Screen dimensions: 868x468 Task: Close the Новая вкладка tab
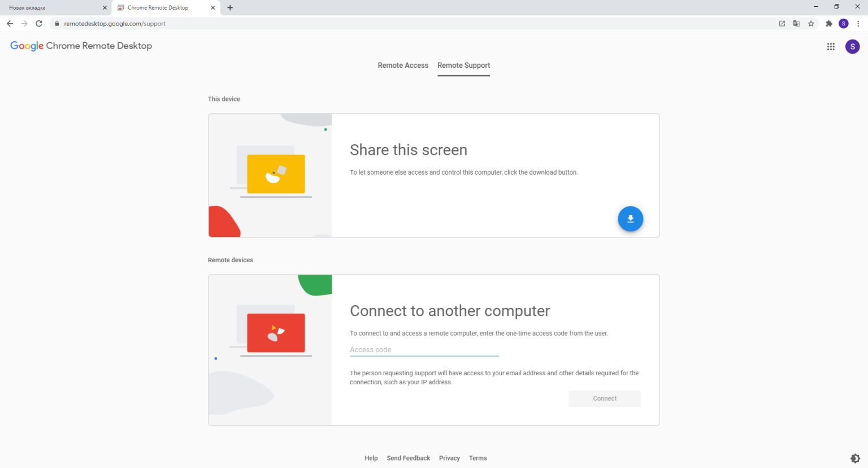[105, 8]
